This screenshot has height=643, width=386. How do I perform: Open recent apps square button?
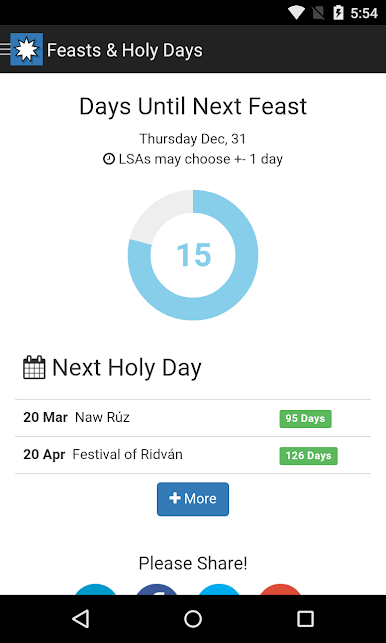tap(305, 619)
